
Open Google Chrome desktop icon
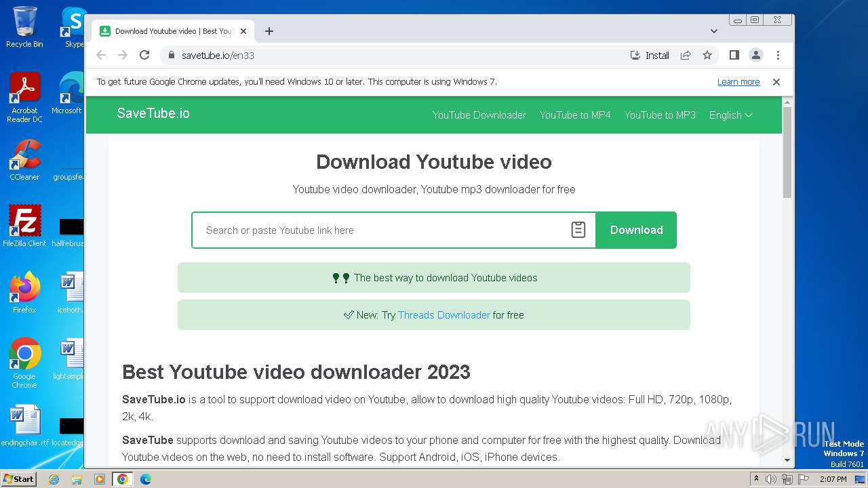coord(24,363)
